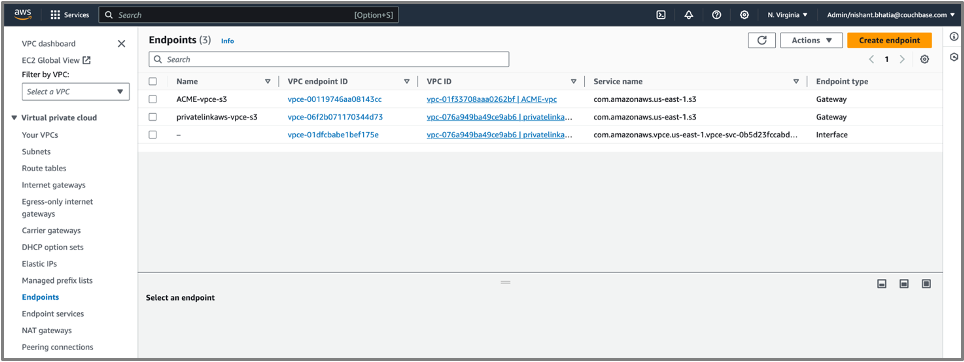Sort by VPC endpoint ID column arrow

coord(406,81)
